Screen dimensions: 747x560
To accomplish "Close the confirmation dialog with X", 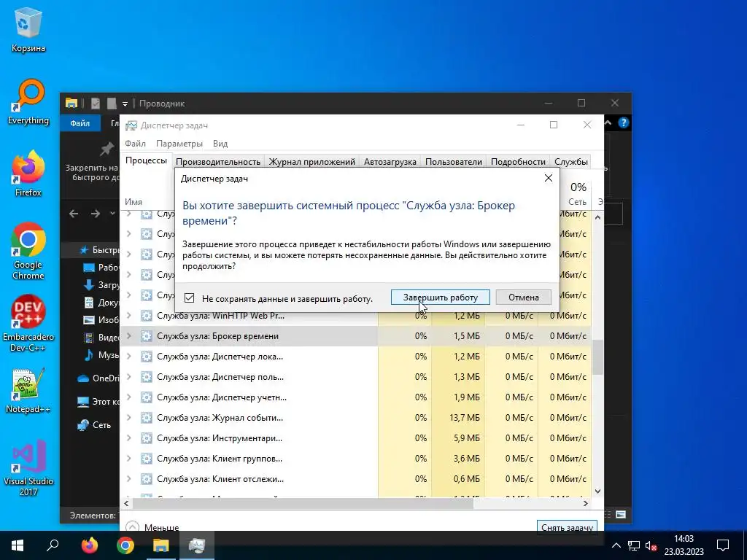I will (549, 178).
